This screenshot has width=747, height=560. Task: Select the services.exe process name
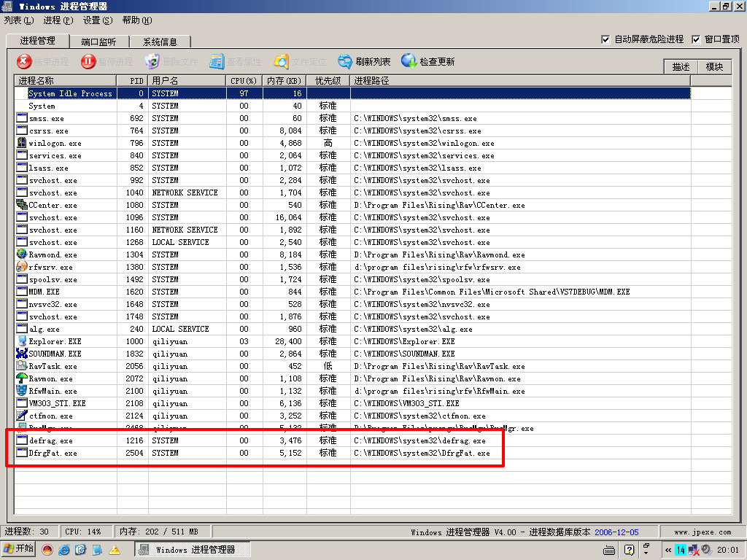[55, 156]
